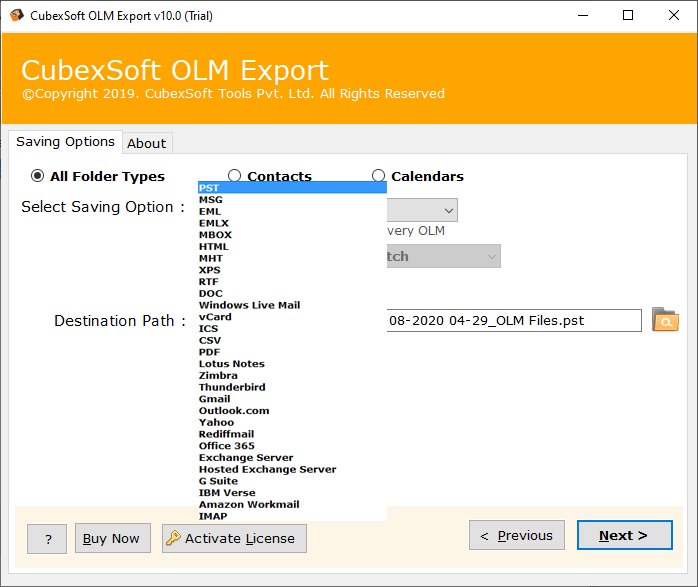Select the All Folder Types radio button
This screenshot has width=698, height=587.
point(38,176)
